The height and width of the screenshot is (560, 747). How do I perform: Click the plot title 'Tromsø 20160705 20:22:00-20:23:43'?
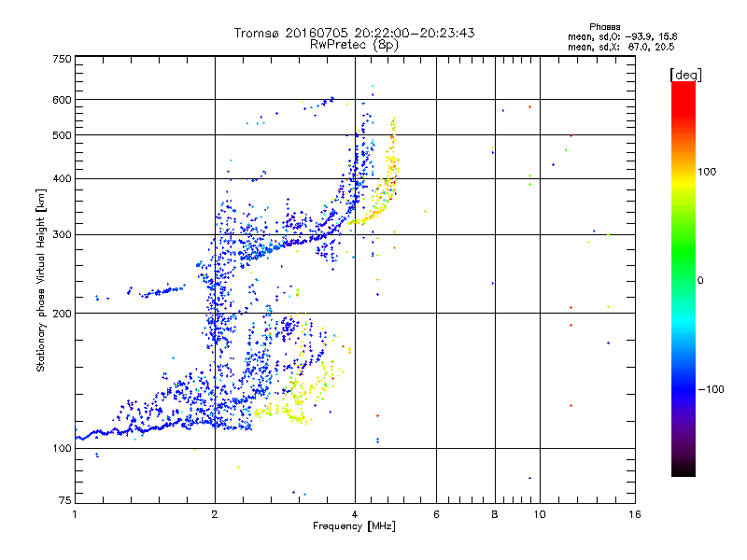tap(354, 33)
